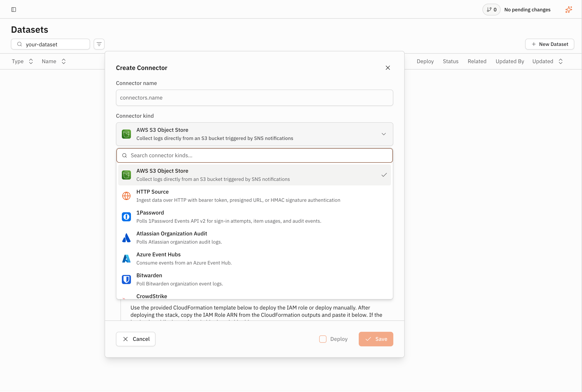The image size is (582, 392).
Task: Create a New Dataset
Action: pos(549,44)
